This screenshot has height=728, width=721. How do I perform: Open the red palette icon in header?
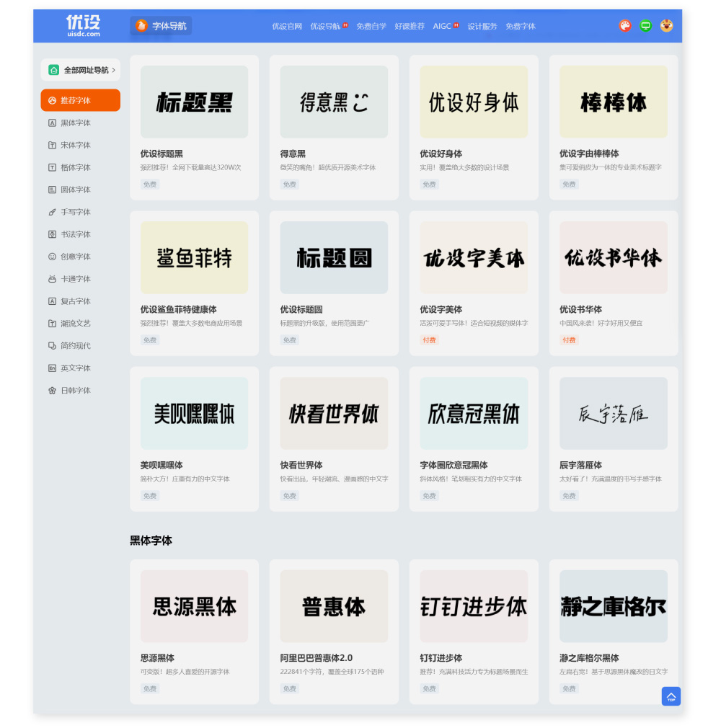pos(625,25)
